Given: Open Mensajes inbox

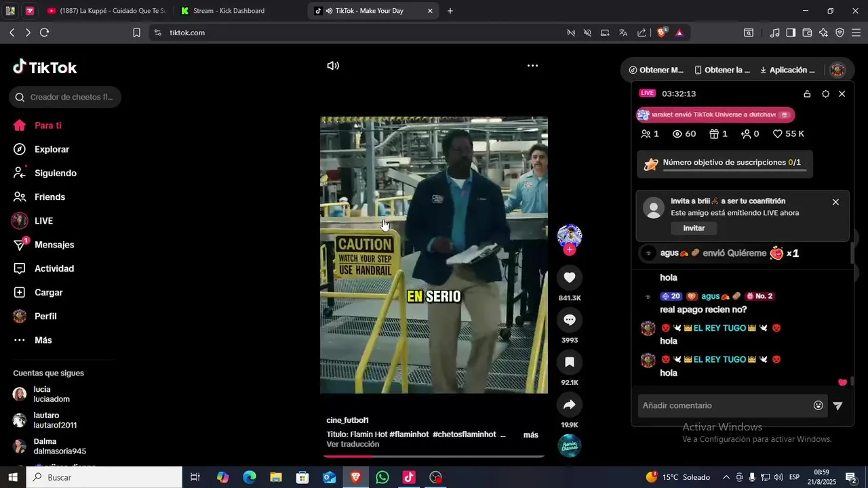Looking at the screenshot, I should coord(54,245).
